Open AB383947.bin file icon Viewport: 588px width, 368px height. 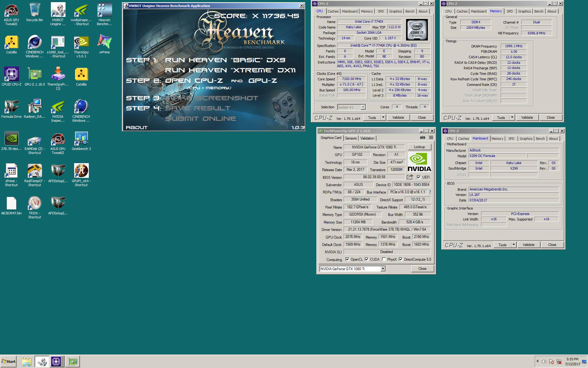11,205
